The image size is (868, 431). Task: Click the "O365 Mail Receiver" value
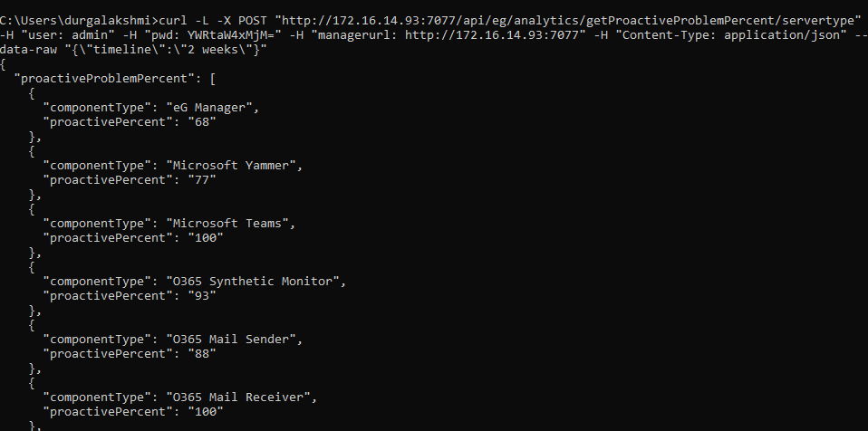pos(238,397)
